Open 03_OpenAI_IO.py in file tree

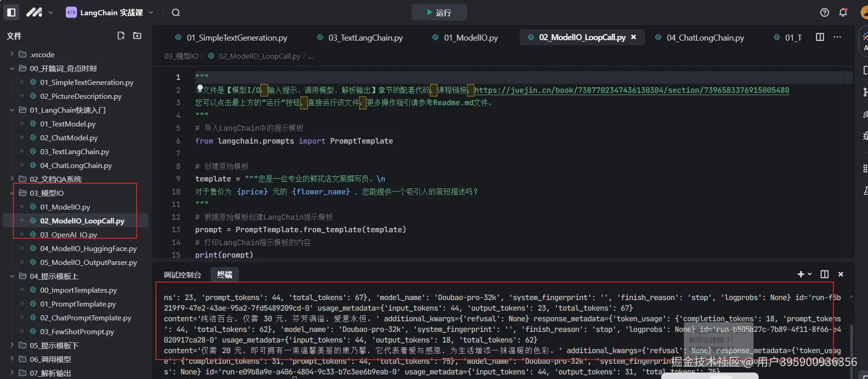(x=68, y=235)
